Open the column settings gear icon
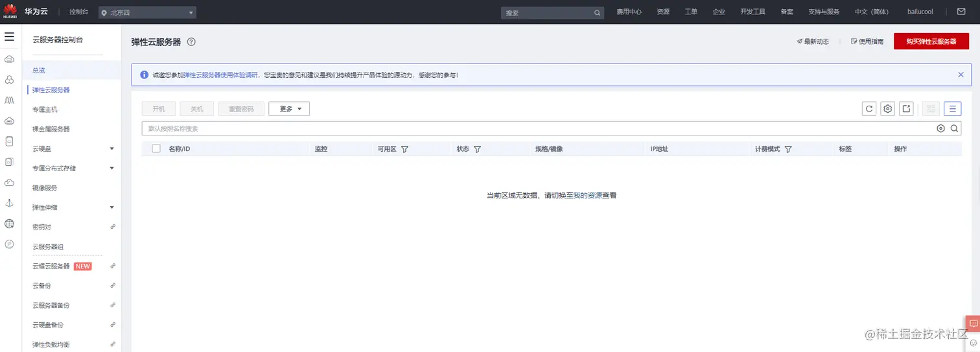The image size is (980, 352). click(888, 109)
